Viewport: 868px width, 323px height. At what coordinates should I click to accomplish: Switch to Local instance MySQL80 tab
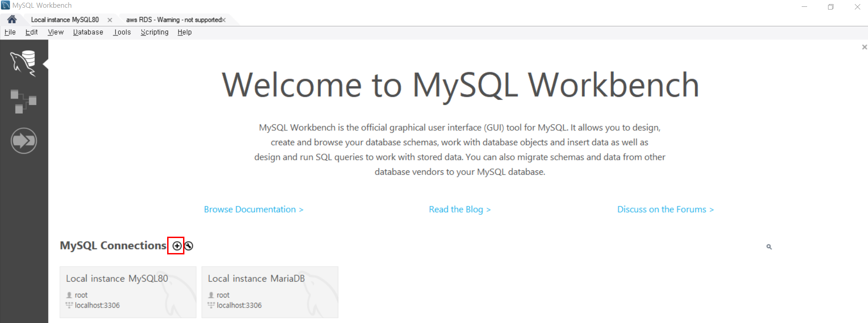[65, 20]
